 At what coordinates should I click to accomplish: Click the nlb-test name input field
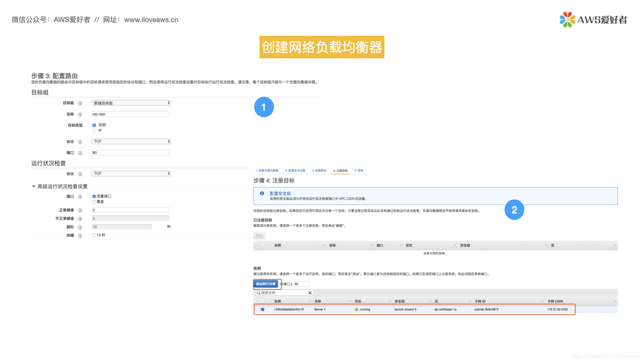130,114
